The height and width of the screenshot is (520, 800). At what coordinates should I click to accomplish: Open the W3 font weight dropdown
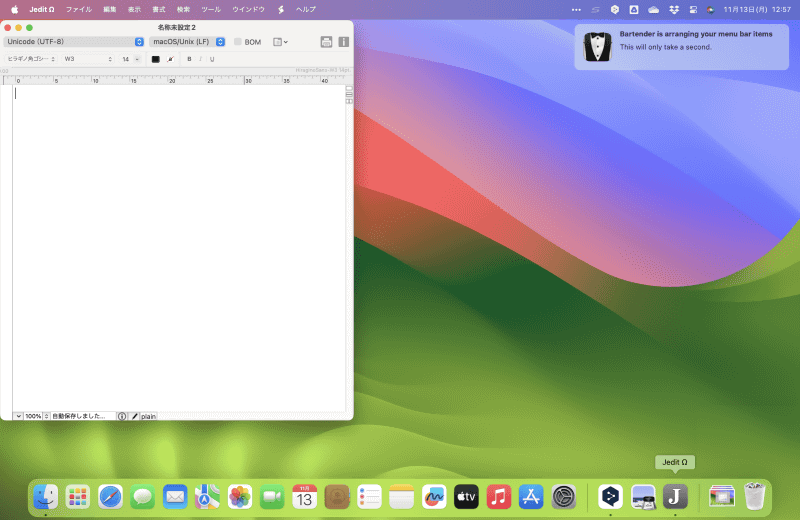click(x=87, y=59)
